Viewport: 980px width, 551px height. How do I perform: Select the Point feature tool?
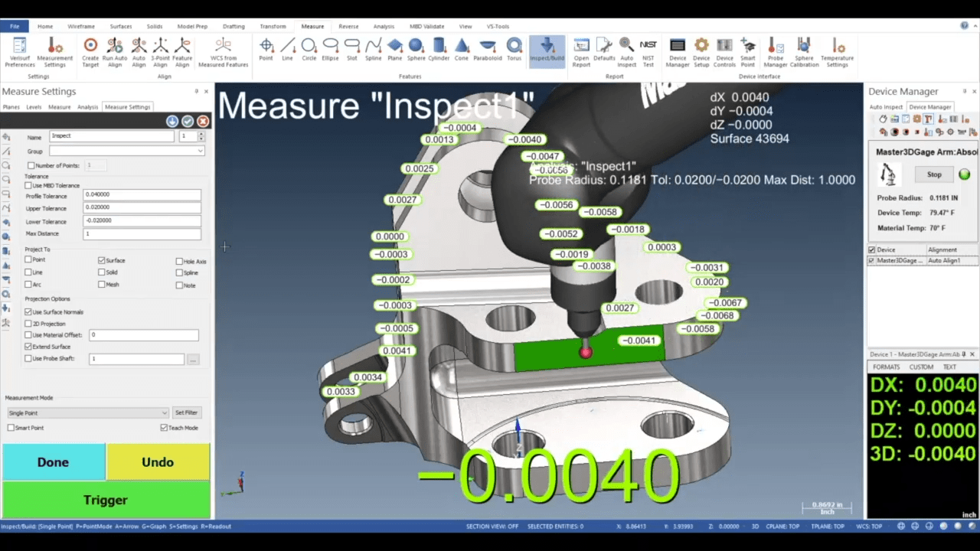coord(266,50)
